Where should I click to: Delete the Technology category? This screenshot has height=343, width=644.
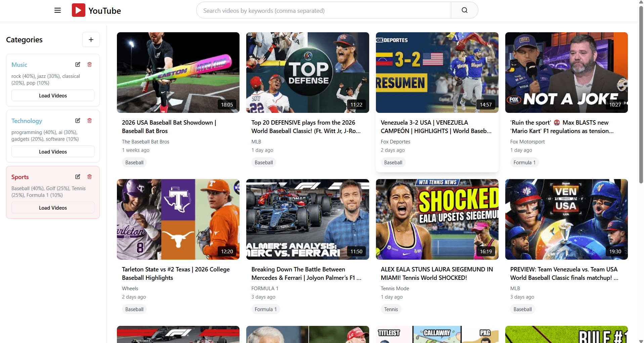click(x=89, y=120)
